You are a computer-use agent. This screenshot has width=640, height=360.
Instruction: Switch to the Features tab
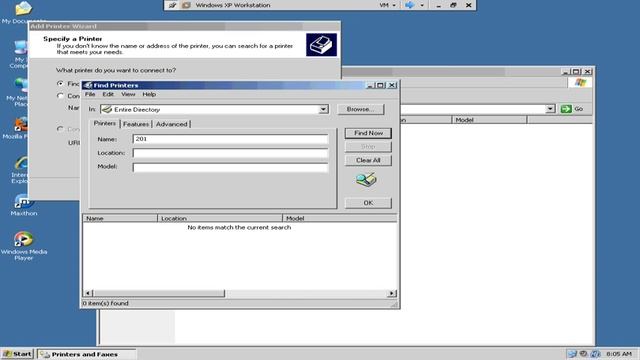coord(136,124)
